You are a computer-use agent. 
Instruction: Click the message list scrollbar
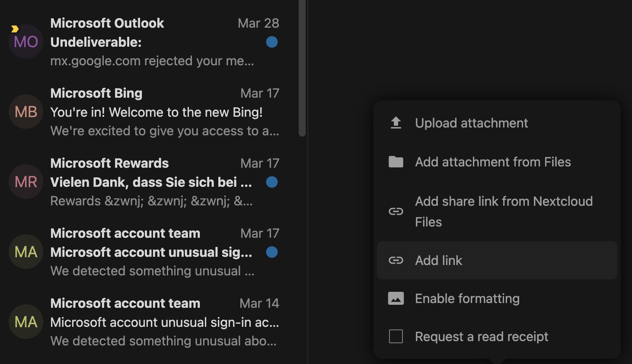pyautogui.click(x=302, y=68)
